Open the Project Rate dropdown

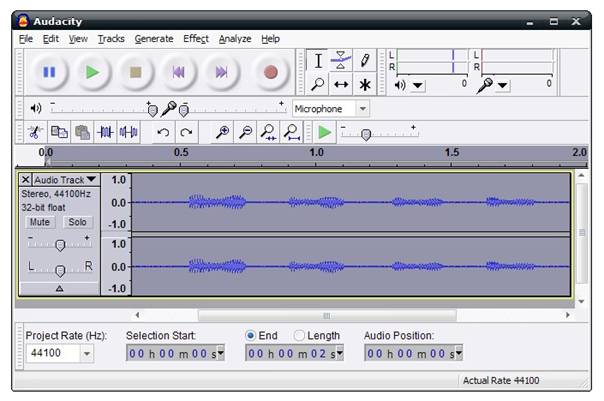pos(87,353)
